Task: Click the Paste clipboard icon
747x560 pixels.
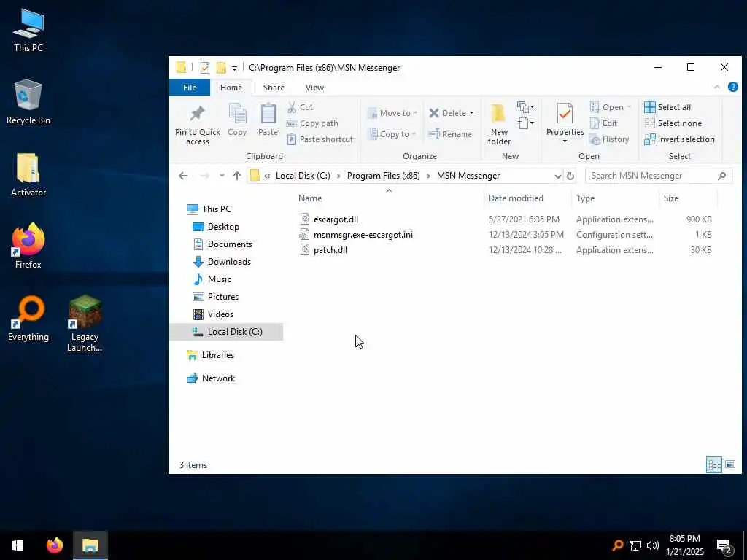Action: coord(268,114)
